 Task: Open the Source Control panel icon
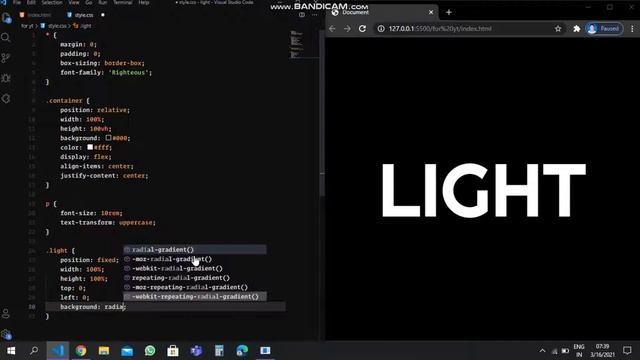click(x=6, y=58)
